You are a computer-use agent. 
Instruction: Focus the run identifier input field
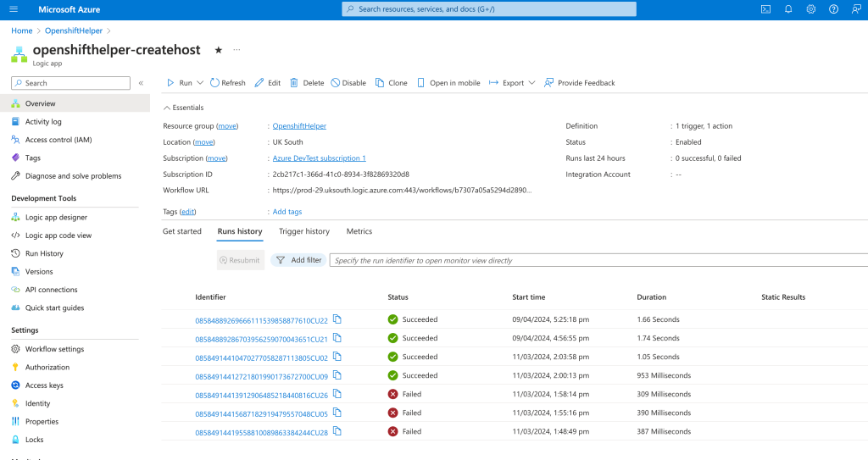point(598,260)
